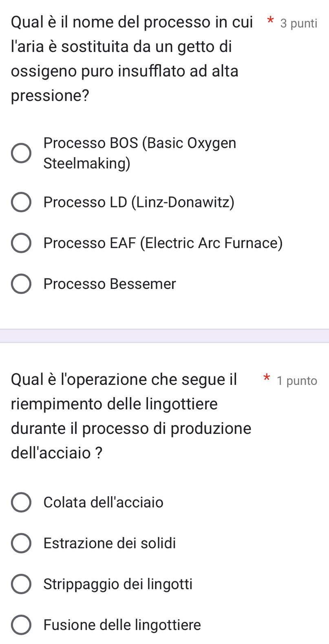
Task: Select the Fusione delle lingottiere radio button
Action: [x=21, y=625]
